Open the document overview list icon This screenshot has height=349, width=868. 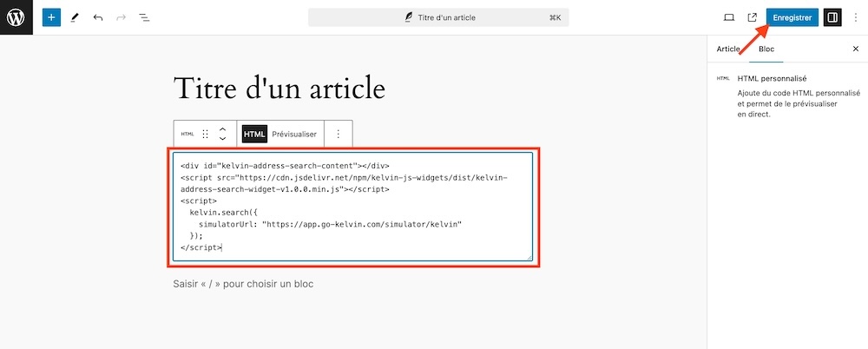(144, 17)
